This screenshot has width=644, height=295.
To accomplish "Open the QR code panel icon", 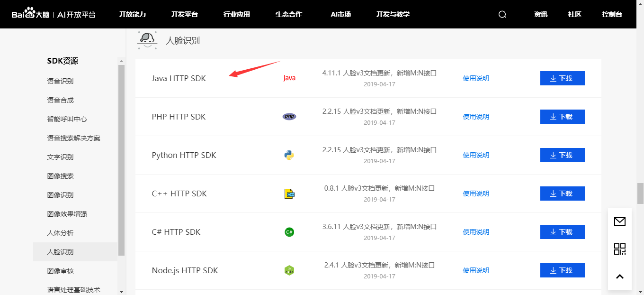I will pos(619,249).
